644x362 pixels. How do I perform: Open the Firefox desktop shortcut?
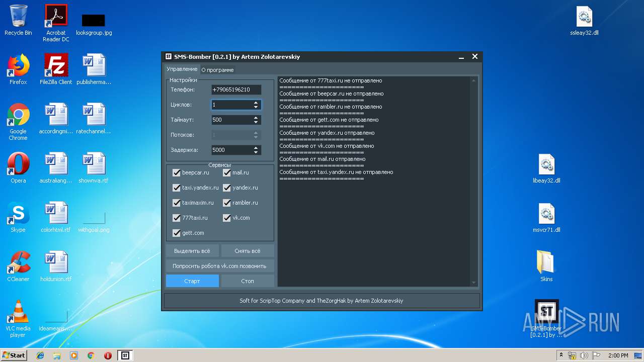(18, 69)
